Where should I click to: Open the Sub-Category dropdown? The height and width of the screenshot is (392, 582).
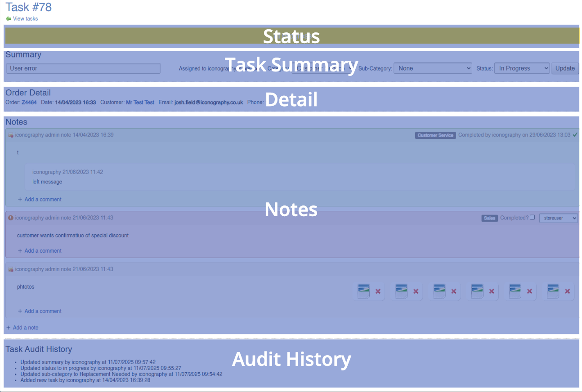click(433, 68)
